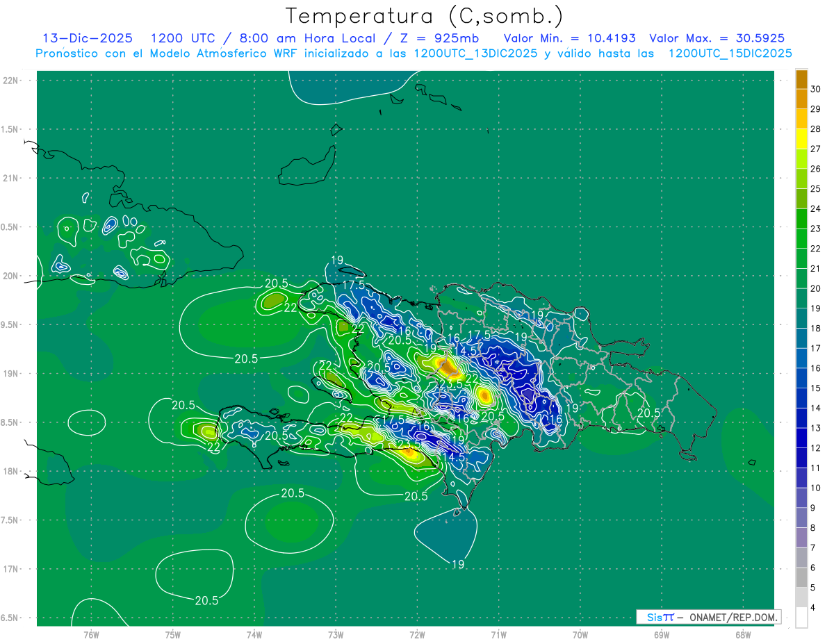
Task: Click the '4' label on color scale
Action: pos(814,608)
